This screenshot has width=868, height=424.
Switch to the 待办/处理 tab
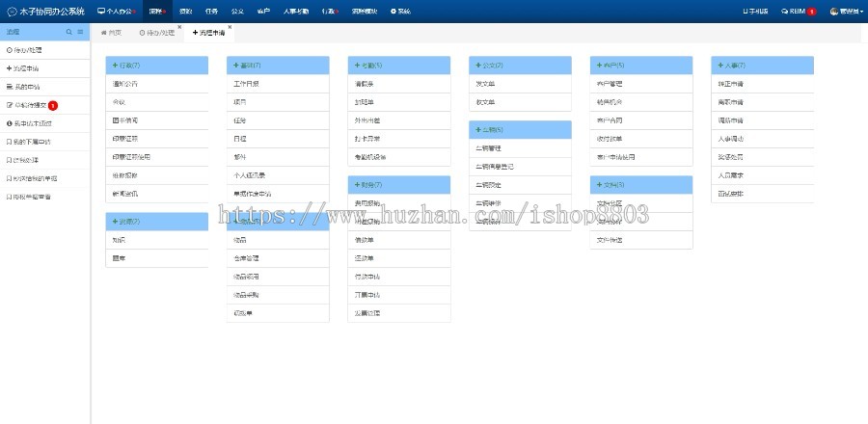(x=157, y=33)
